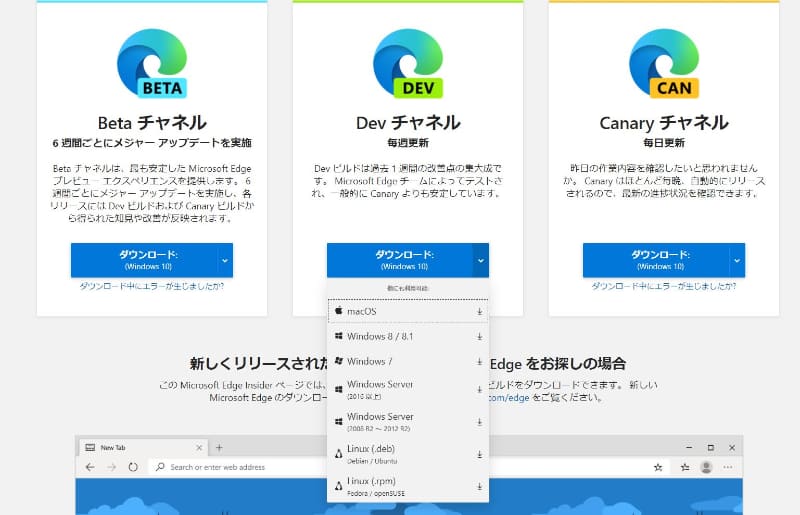Click the Beta channel Edge logo
This screenshot has height=515, width=800.
[152, 63]
